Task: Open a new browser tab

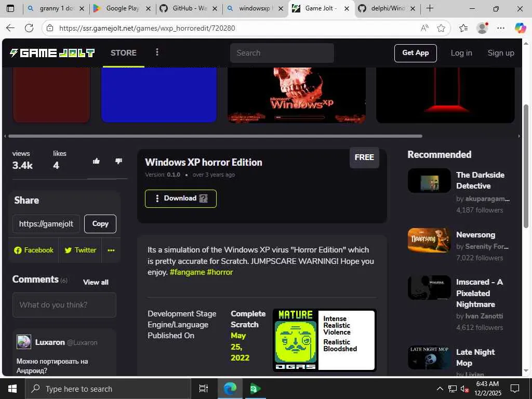Action: click(x=430, y=8)
